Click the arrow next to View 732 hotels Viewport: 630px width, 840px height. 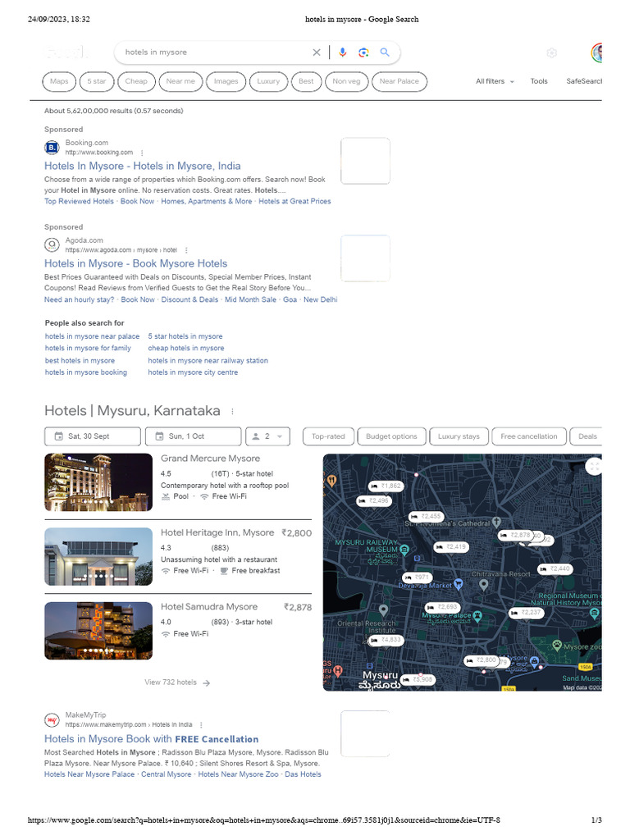pyautogui.click(x=207, y=683)
